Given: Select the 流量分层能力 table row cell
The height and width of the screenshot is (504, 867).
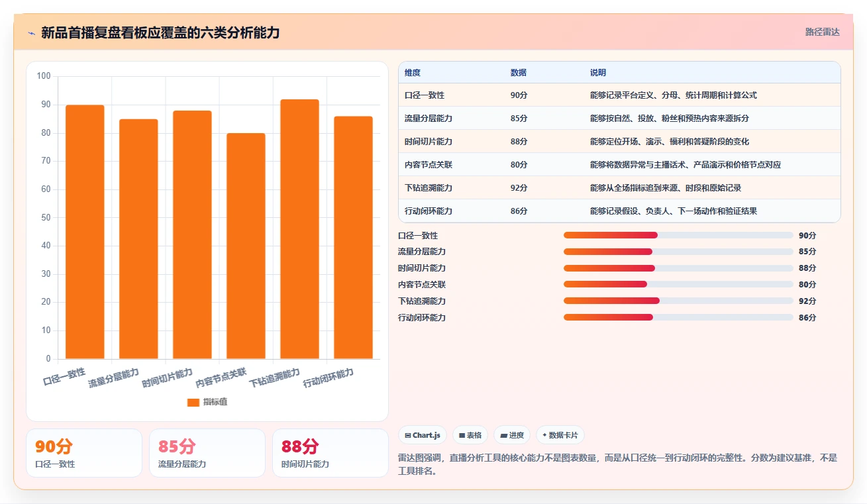Looking at the screenshot, I should (429, 119).
